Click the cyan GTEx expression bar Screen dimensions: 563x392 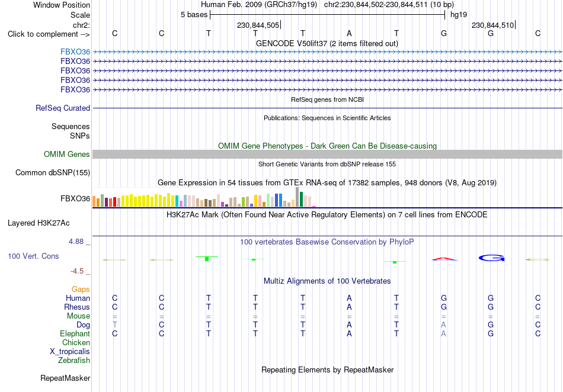(x=177, y=201)
